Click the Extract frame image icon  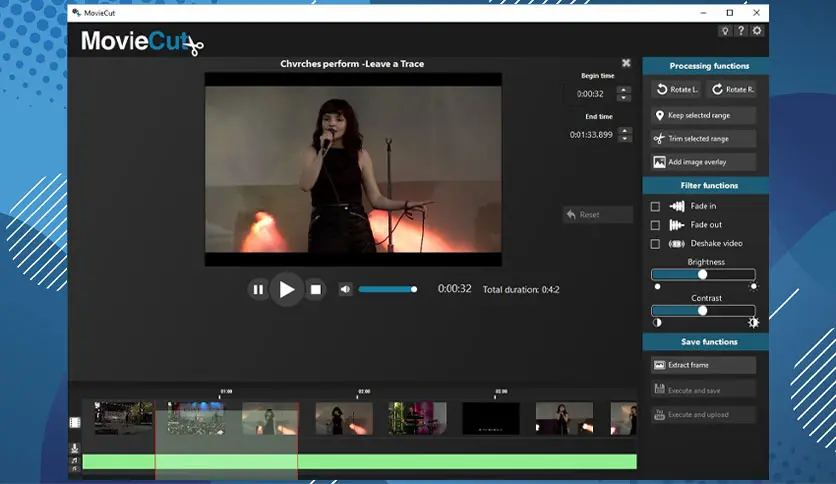point(660,365)
